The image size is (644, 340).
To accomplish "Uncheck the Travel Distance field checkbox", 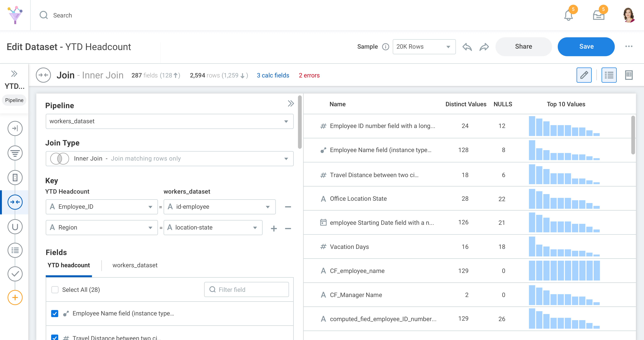I will pos(55,337).
